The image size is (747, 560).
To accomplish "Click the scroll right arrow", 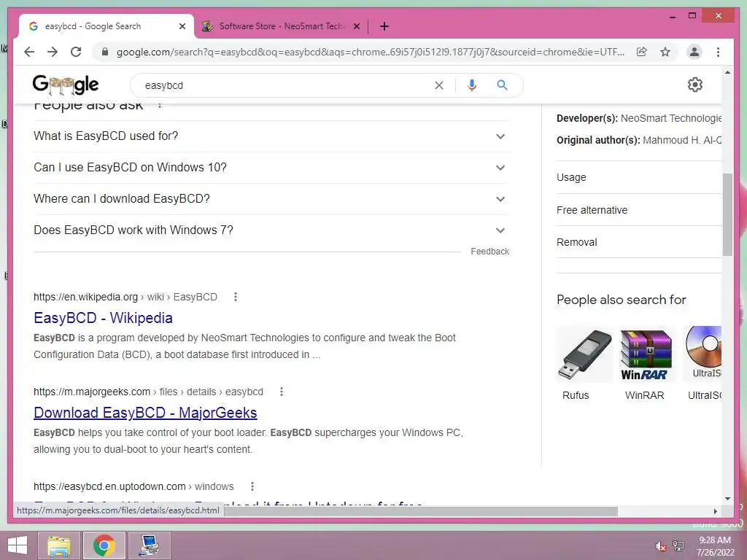I will (715, 511).
